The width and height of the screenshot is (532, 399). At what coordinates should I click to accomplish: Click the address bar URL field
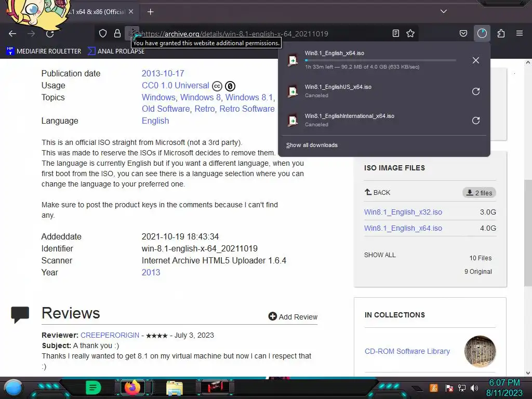[256, 34]
